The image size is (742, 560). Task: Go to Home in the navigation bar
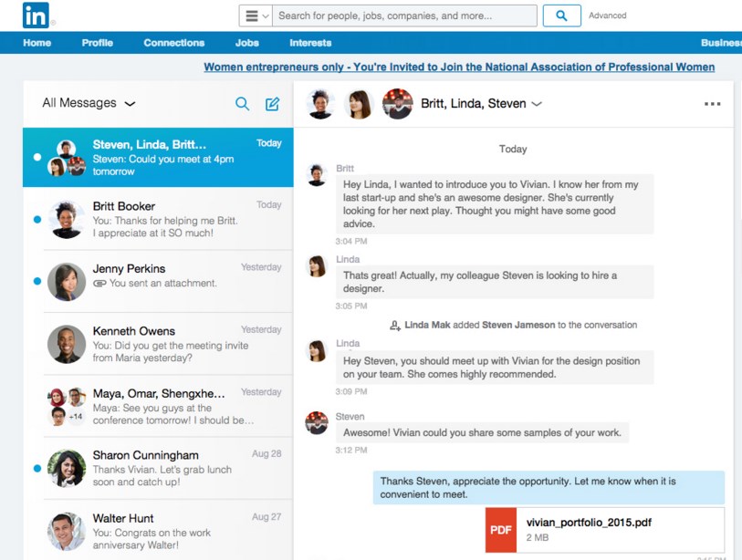(x=37, y=43)
